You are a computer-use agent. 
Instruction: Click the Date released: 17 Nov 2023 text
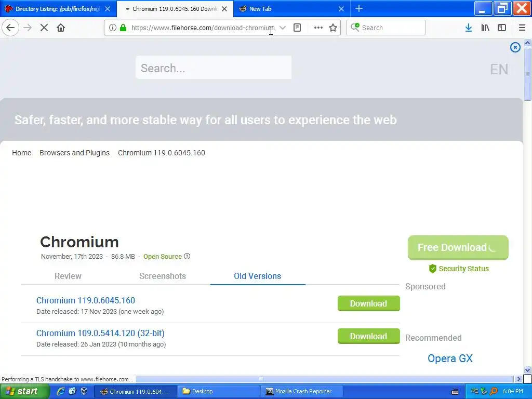coord(100,312)
